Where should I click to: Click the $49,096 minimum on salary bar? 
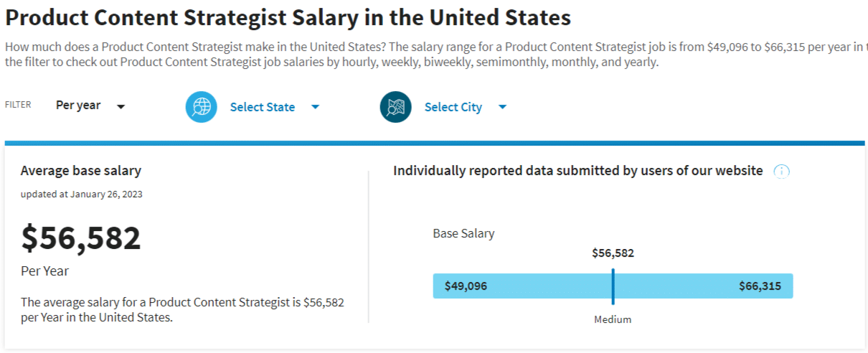(466, 286)
